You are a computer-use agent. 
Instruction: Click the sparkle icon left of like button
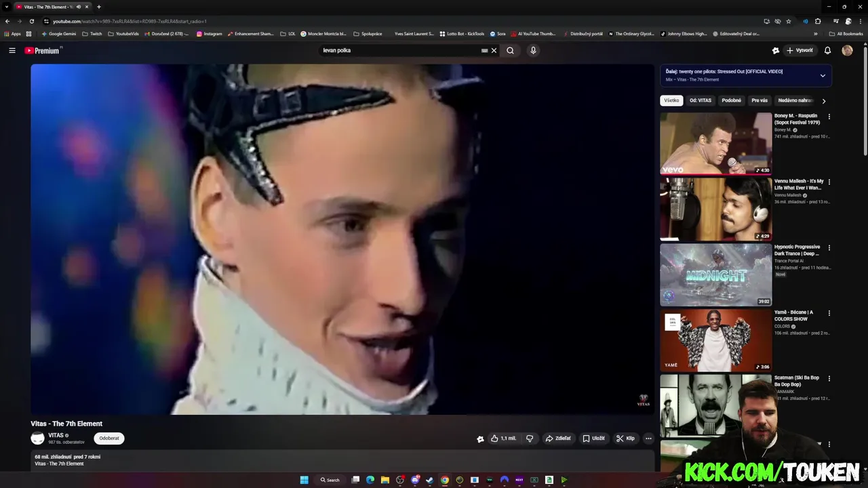480,439
